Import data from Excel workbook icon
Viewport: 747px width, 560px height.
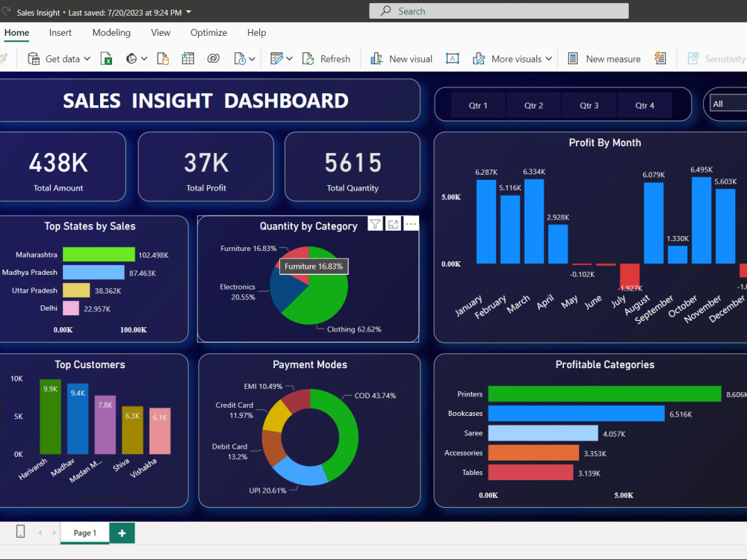coord(106,58)
